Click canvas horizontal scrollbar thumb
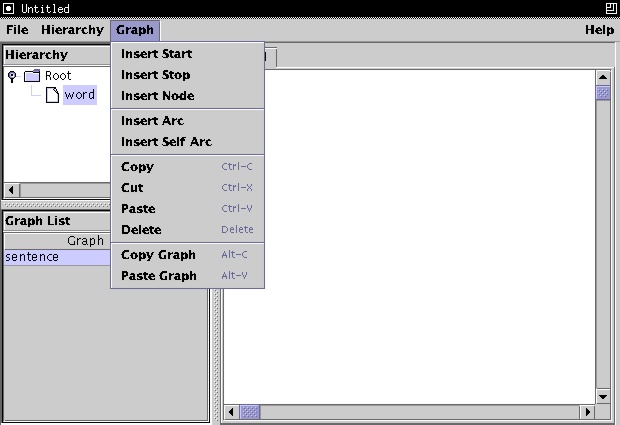This screenshot has height=425, width=620. pyautogui.click(x=250, y=412)
